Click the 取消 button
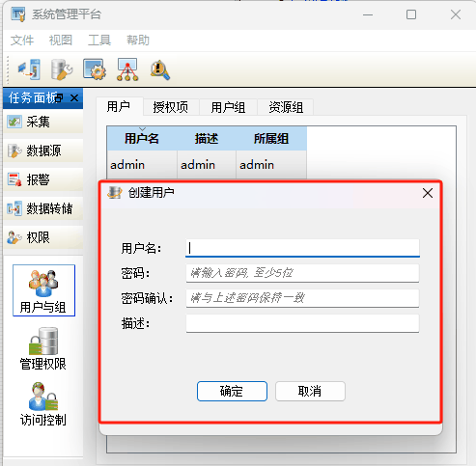476x466 pixels. (x=310, y=391)
